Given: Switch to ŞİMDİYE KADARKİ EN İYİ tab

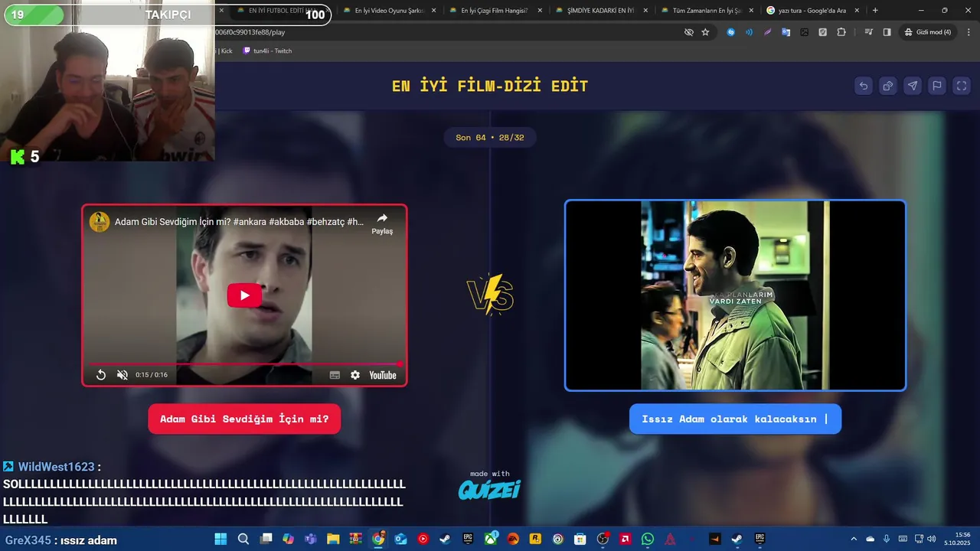Looking at the screenshot, I should coord(601,11).
